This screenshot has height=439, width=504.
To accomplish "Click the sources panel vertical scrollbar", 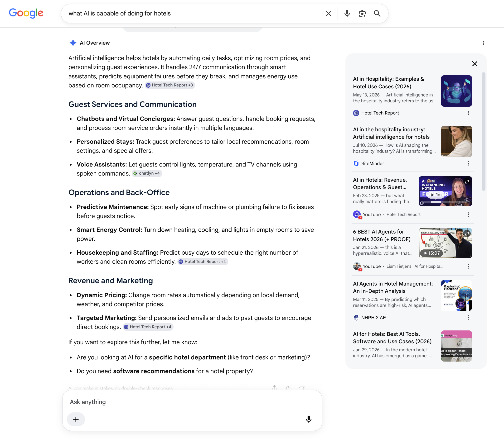I will point(483,132).
